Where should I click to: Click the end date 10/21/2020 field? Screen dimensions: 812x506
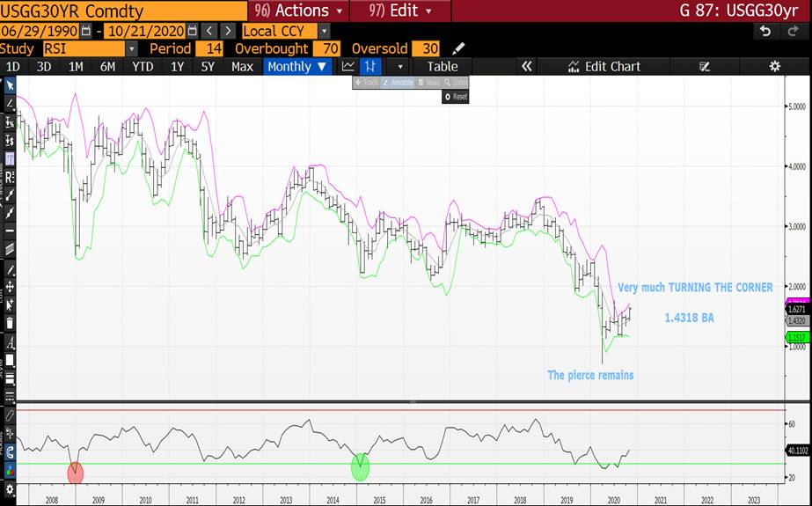point(145,31)
